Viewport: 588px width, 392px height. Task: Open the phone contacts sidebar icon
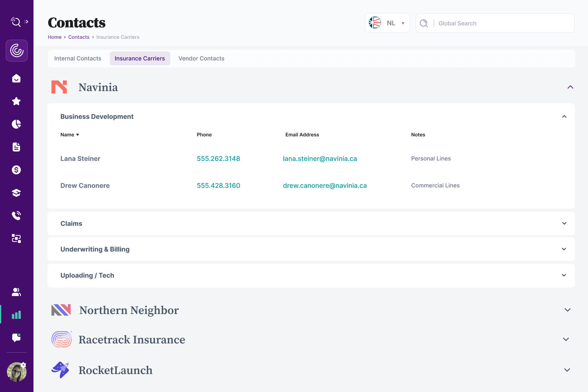(x=16, y=216)
